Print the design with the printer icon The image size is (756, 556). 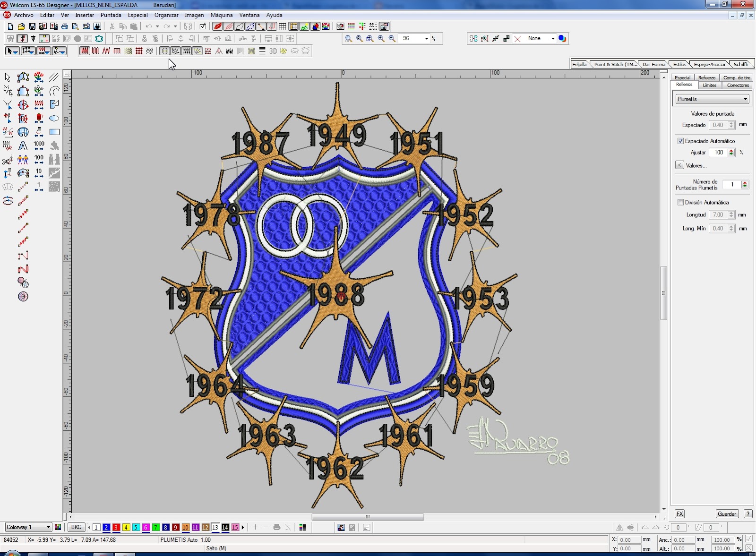coord(65,26)
